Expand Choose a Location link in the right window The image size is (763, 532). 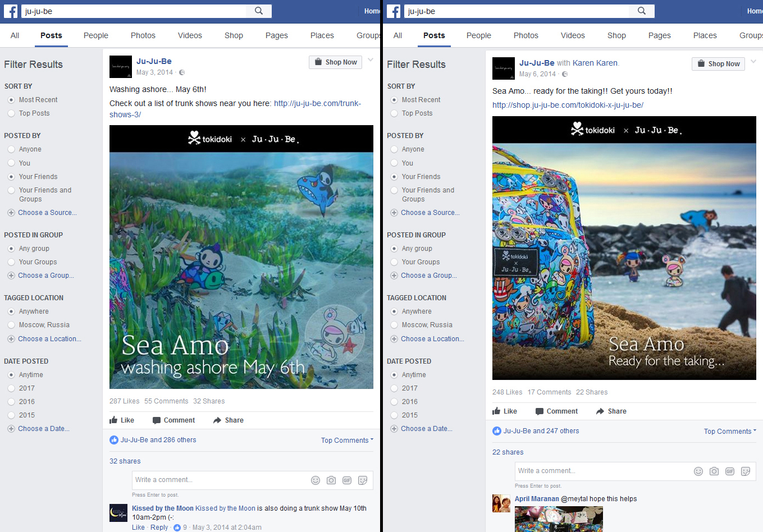432,339
